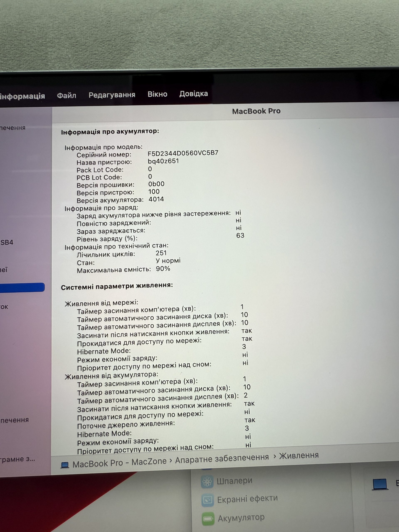Open the Файл menu
Image resolution: width=399 pixels, height=532 pixels.
[x=67, y=95]
